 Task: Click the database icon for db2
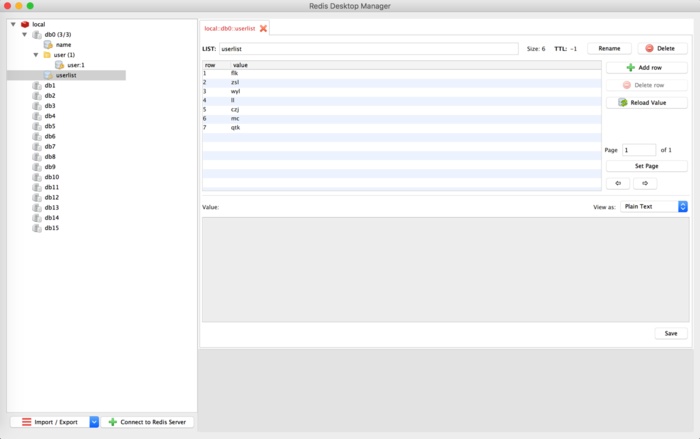(x=37, y=96)
